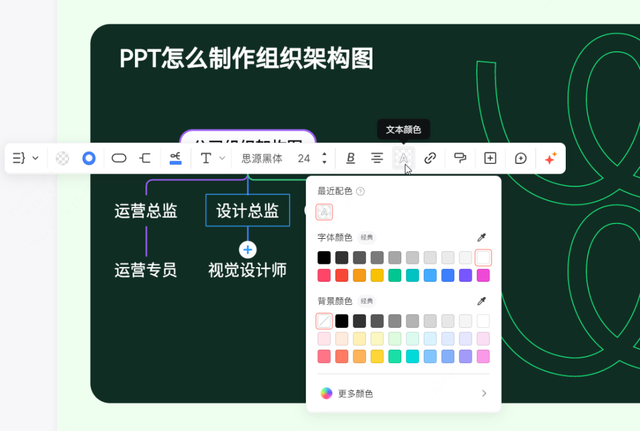Image resolution: width=640 pixels, height=431 pixels.
Task: Choose magenta font color swatch
Action: tap(483, 275)
